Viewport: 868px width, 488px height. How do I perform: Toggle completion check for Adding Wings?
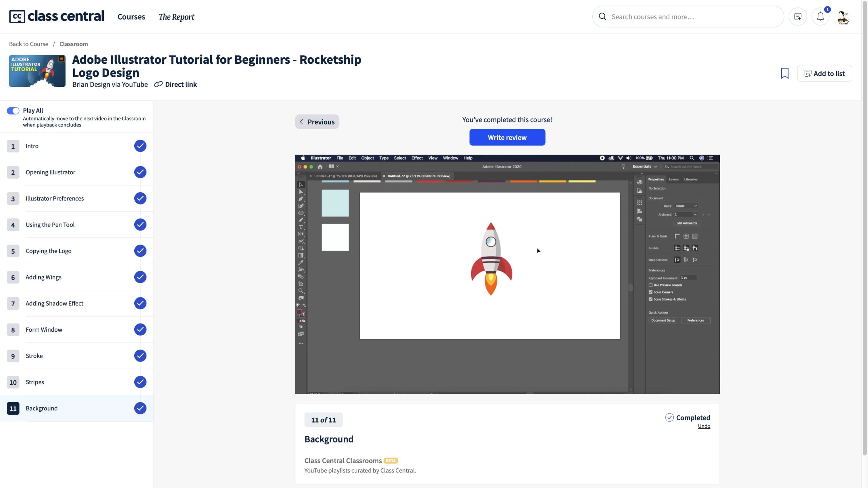click(x=140, y=277)
